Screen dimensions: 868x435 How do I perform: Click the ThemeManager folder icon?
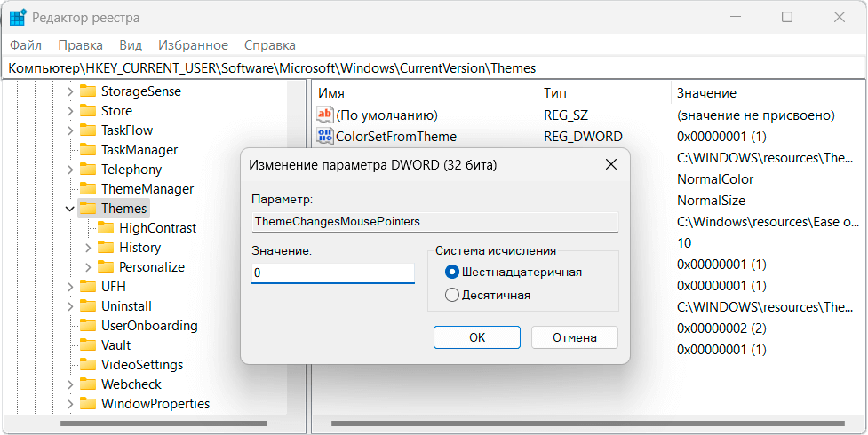(x=87, y=189)
